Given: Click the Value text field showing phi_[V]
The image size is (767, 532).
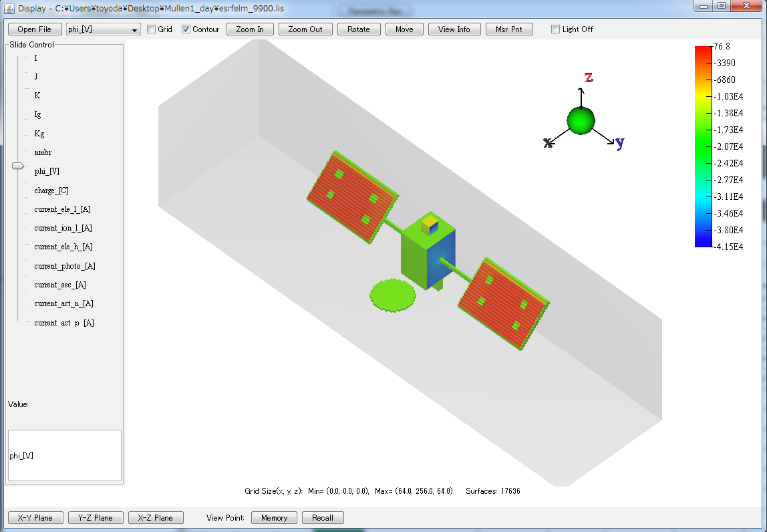Looking at the screenshot, I should click(x=64, y=455).
